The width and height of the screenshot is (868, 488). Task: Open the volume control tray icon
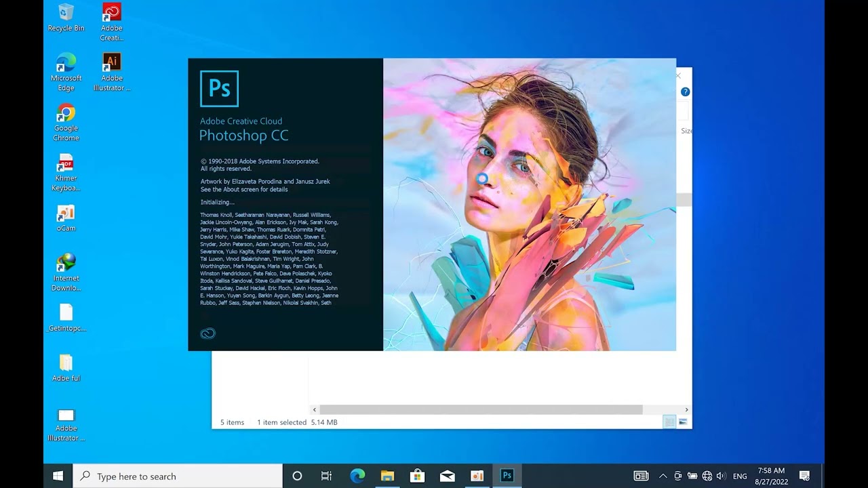click(x=721, y=476)
